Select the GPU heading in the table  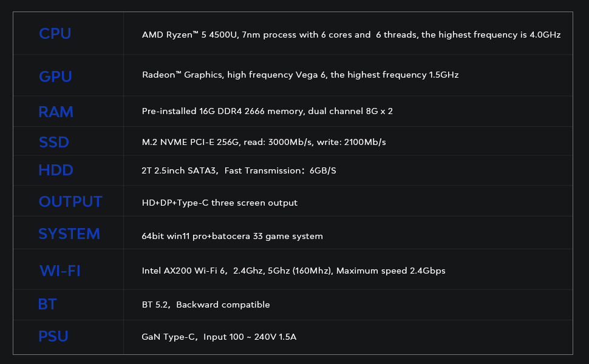(x=55, y=76)
